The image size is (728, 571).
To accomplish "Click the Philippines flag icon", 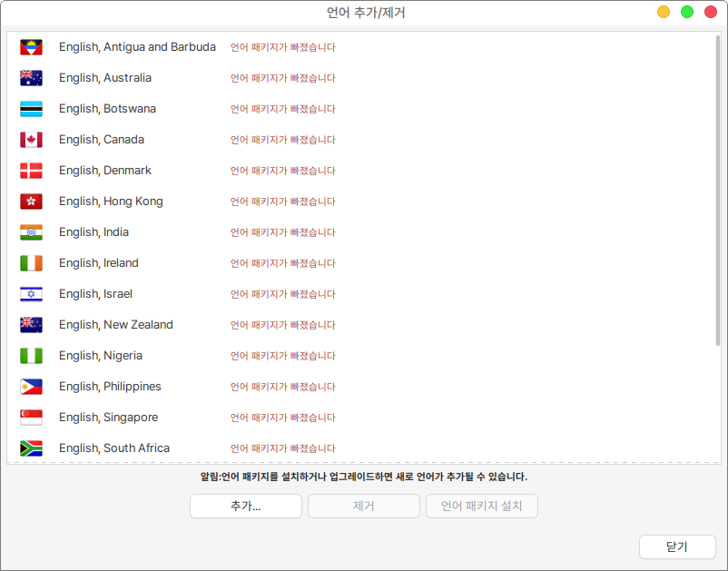I will tap(31, 387).
